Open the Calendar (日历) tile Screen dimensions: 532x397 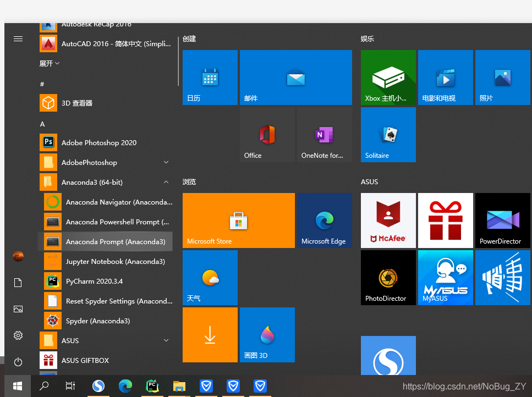[210, 78]
